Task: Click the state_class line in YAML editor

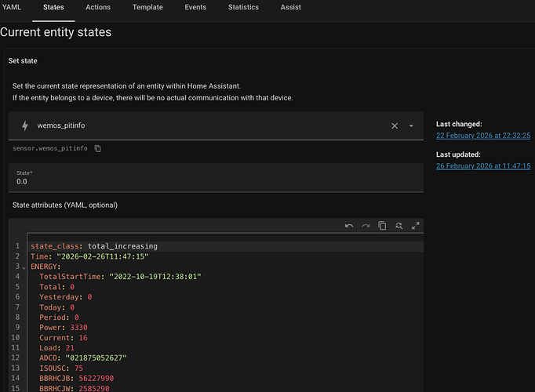Action: pos(94,246)
